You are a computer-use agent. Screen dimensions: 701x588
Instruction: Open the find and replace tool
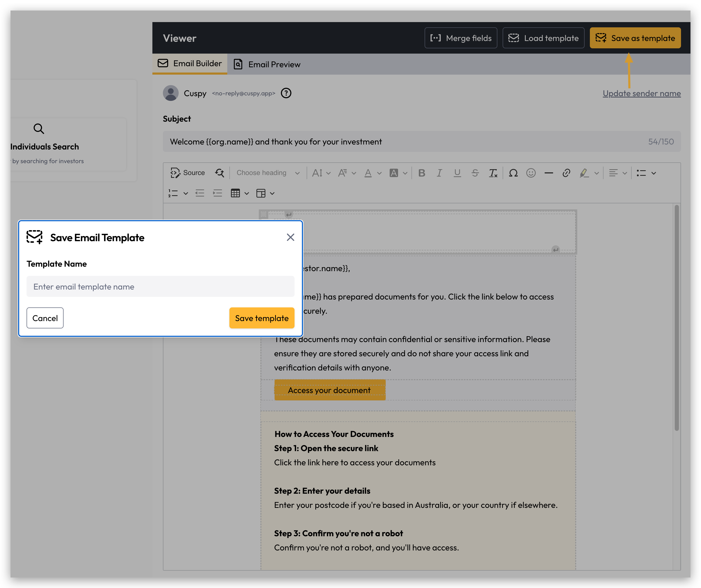tap(220, 173)
